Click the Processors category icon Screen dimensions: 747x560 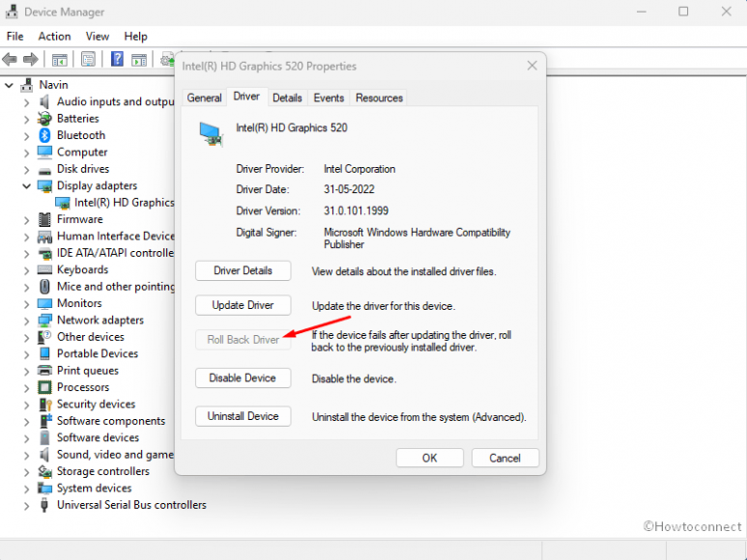[44, 387]
